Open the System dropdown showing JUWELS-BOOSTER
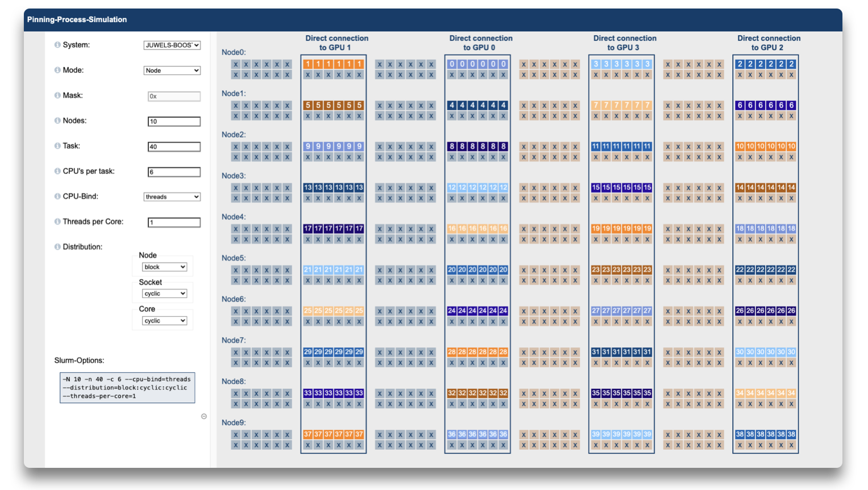Viewport: 868px width, 490px height. coord(172,45)
